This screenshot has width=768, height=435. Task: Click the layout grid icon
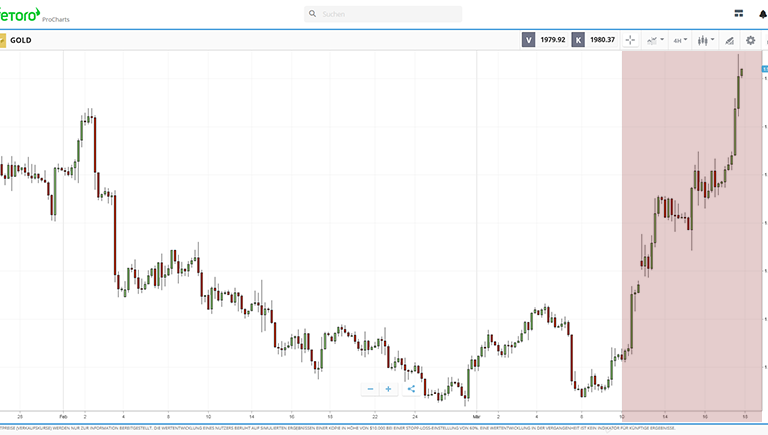(x=738, y=14)
